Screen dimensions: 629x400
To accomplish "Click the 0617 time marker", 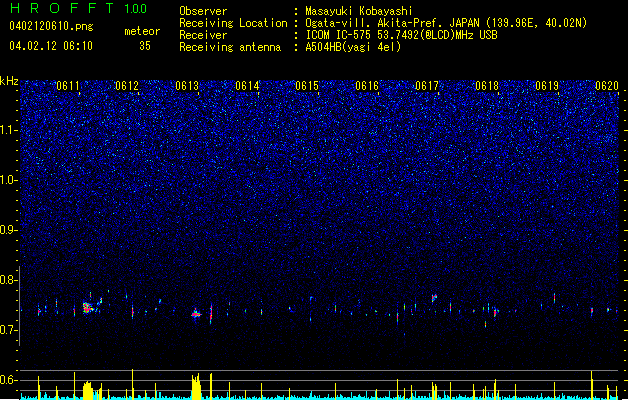I will pyautogui.click(x=427, y=86).
